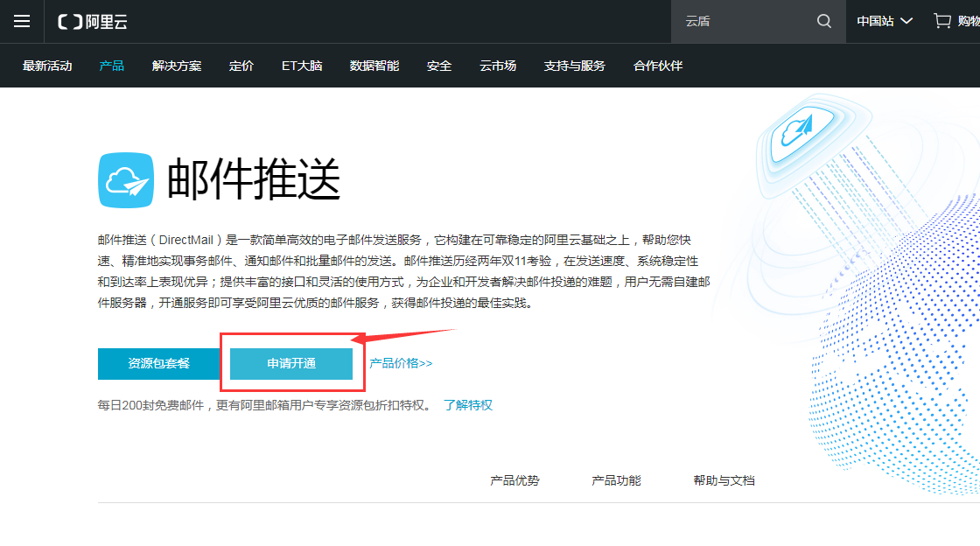The height and width of the screenshot is (546, 980).
Task: Open the shopping cart icon
Action: pos(941,21)
